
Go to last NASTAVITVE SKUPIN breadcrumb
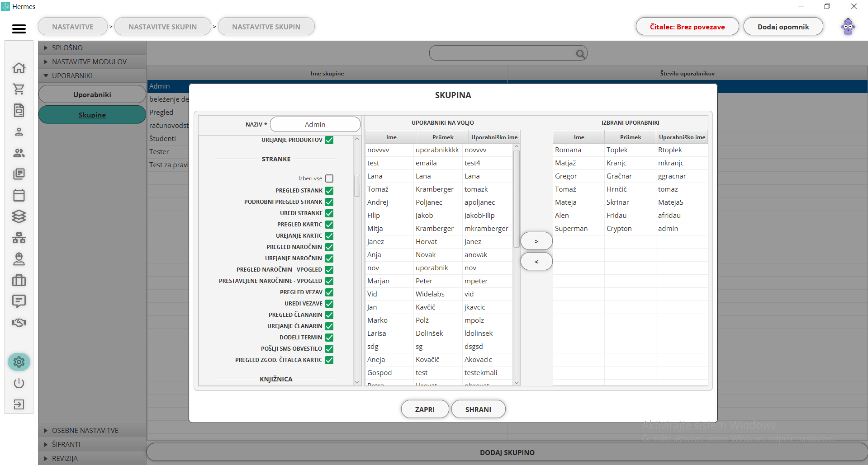pos(266,27)
